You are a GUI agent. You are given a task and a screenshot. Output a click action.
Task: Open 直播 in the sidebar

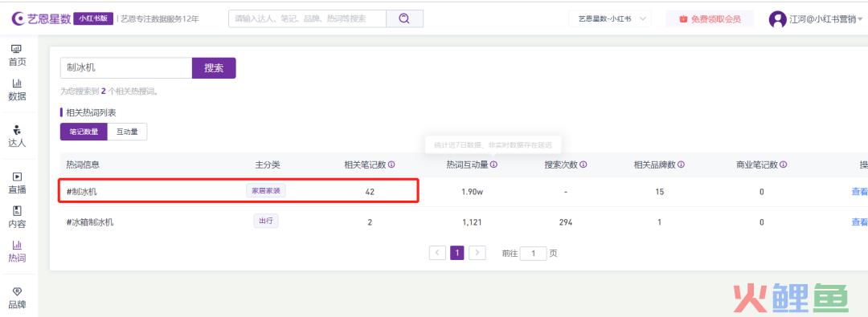click(x=17, y=183)
